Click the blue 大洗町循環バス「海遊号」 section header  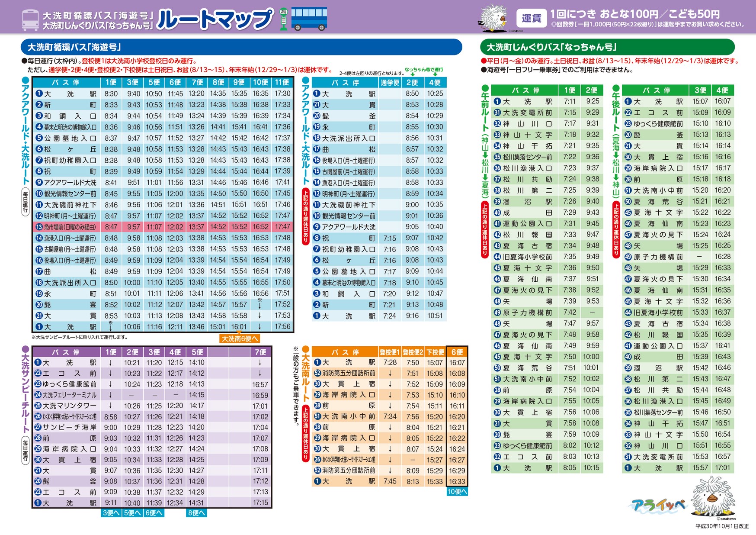(241, 47)
